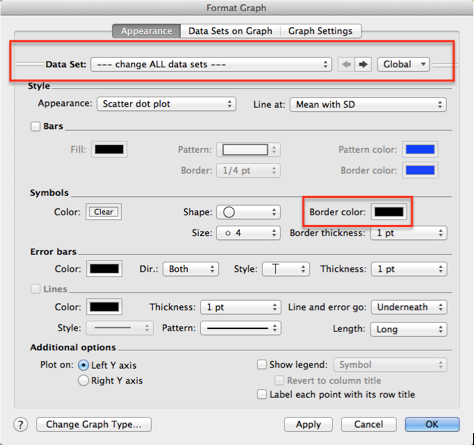Open the line Length dropdown
Screen dimensions: 475x446
(x=409, y=329)
